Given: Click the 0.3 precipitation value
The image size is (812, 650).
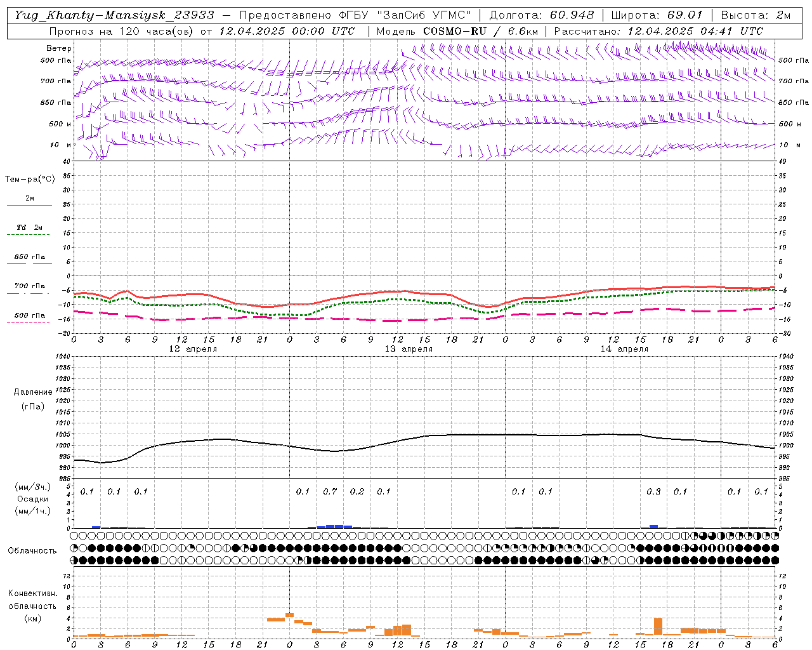Looking at the screenshot, I should (x=653, y=492).
